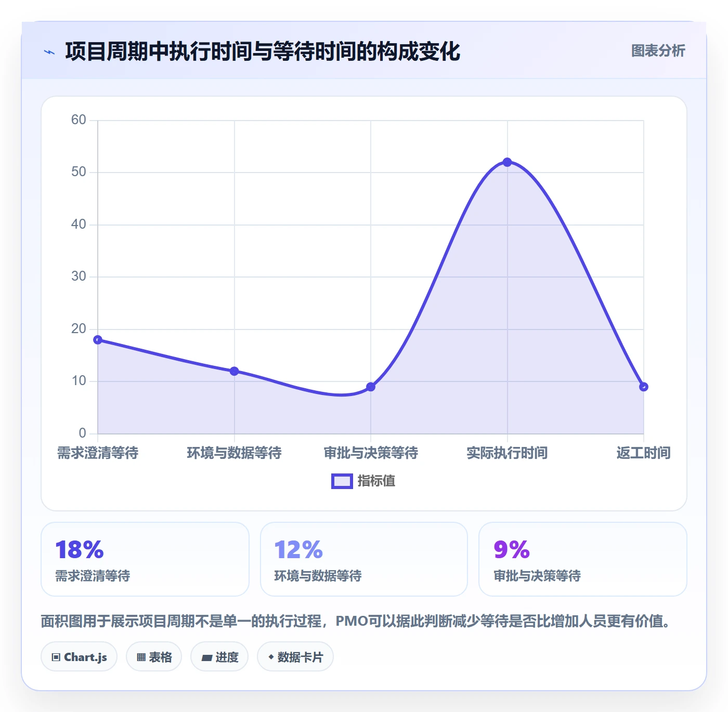Image resolution: width=728 pixels, height=712 pixels.
Task: Click the Chart.js tag chip
Action: 79,657
